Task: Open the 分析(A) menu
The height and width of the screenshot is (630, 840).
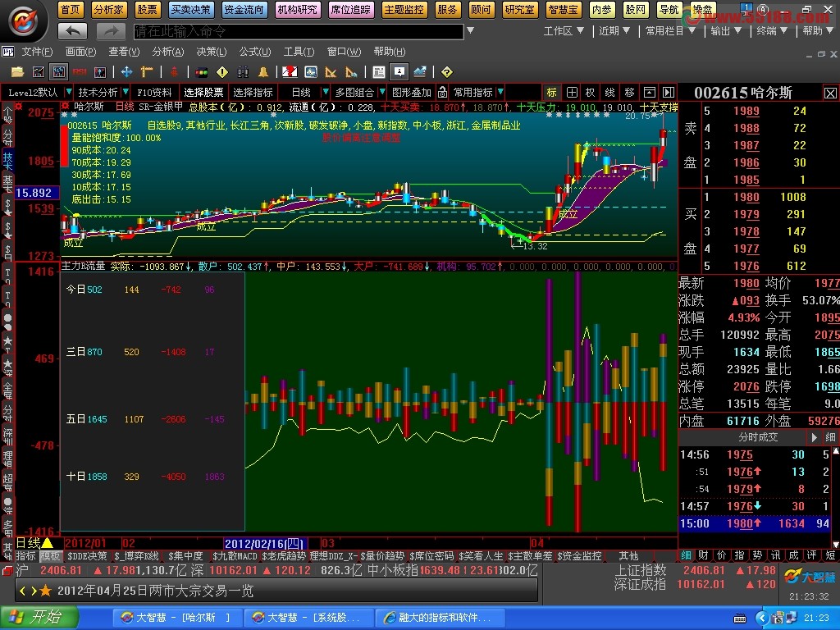Action: (167, 52)
